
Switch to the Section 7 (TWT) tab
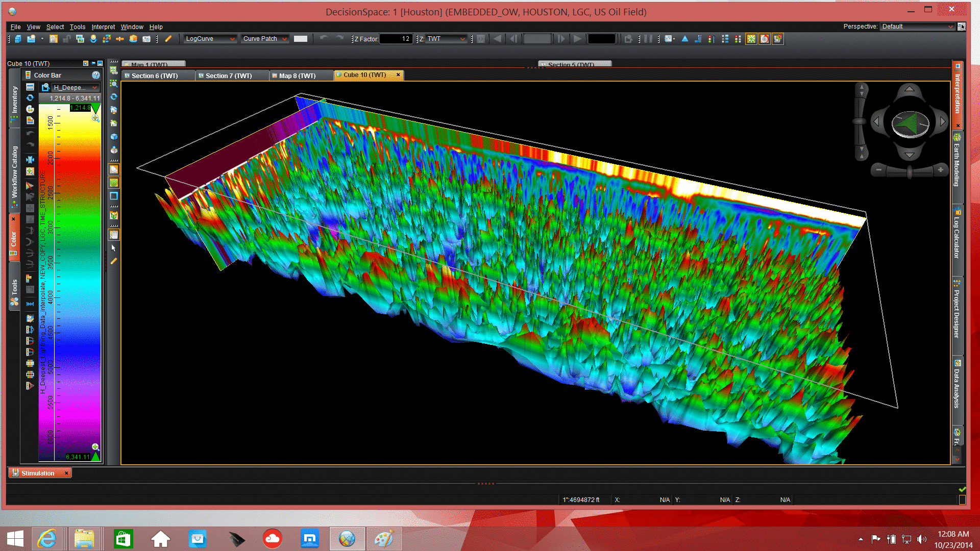228,76
